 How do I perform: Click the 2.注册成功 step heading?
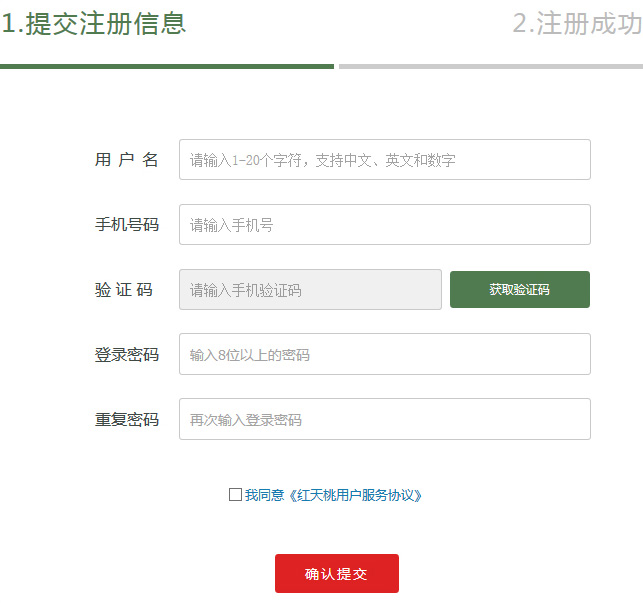(577, 24)
